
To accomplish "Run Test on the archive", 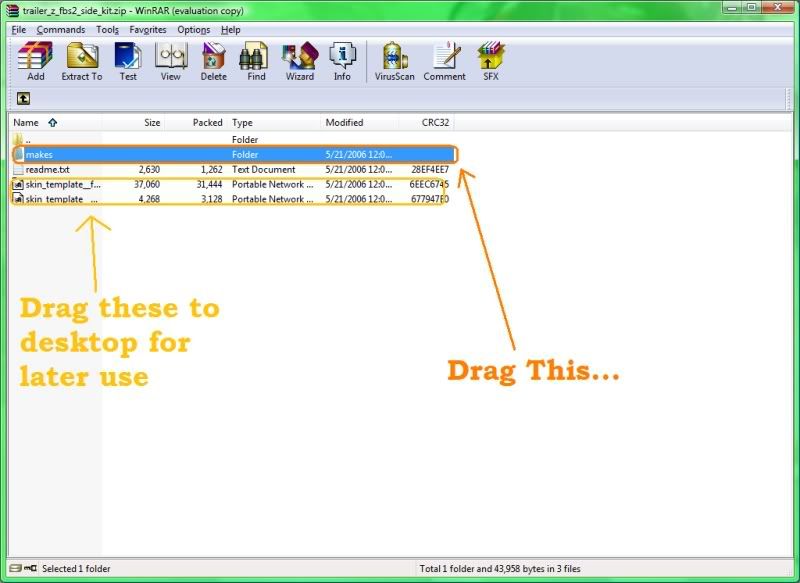I will (128, 62).
